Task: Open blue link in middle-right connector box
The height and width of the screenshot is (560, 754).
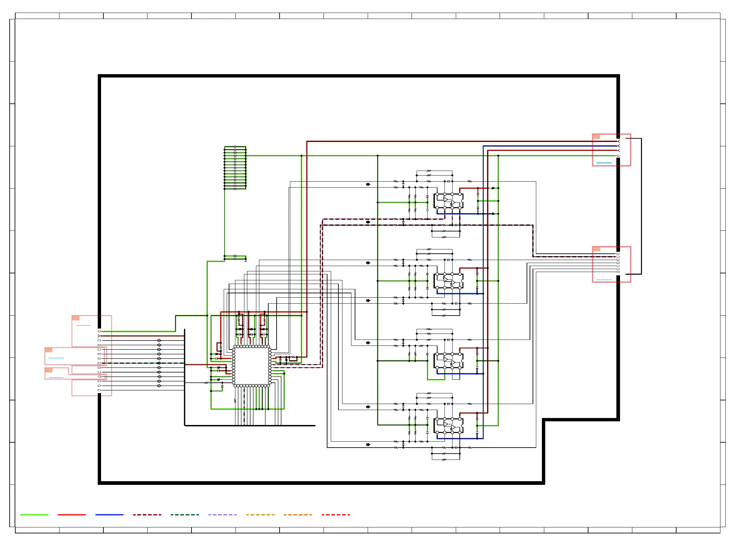Action: 603,280
